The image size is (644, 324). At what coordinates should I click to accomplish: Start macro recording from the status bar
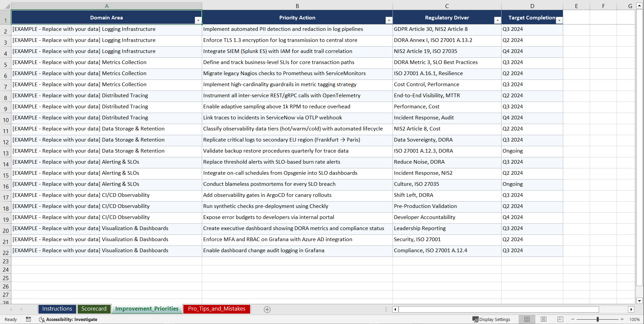28,319
